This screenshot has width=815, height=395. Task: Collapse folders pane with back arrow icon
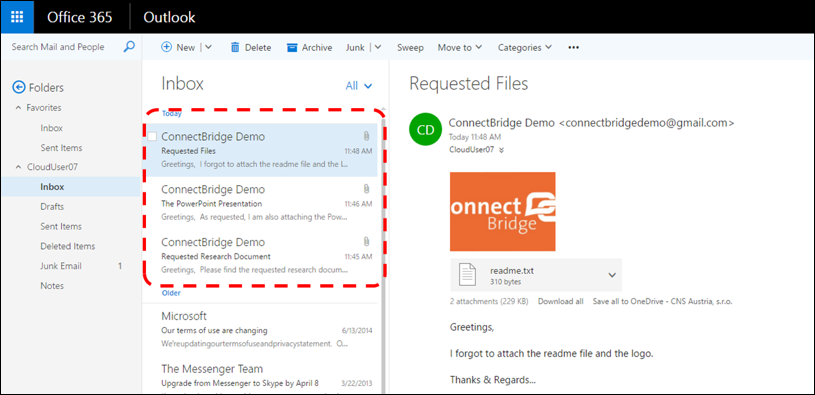point(19,87)
